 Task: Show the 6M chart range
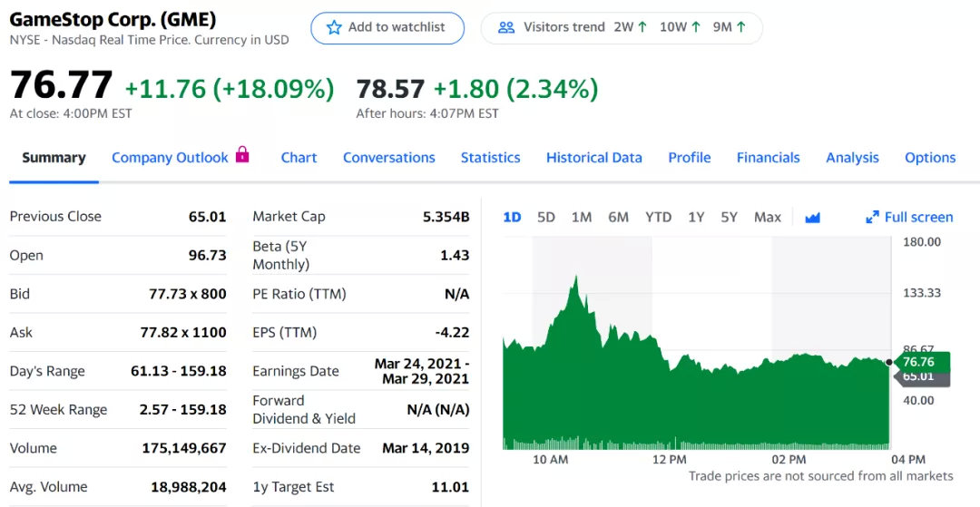click(618, 218)
